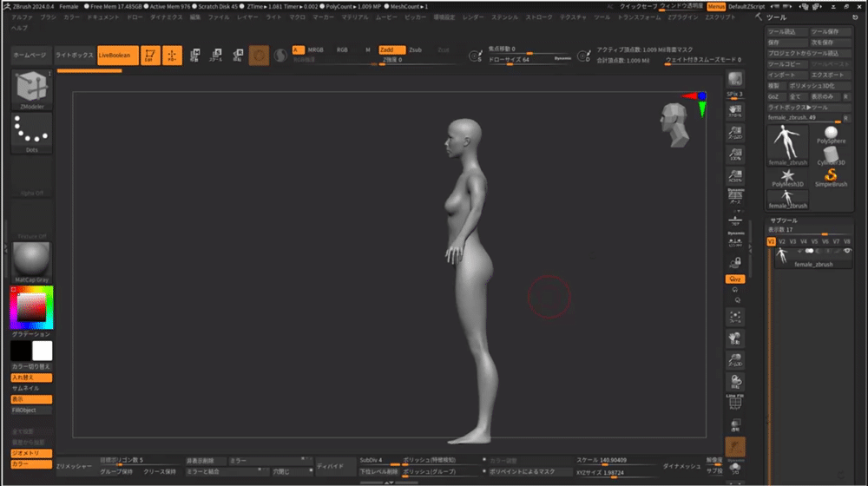This screenshot has height=486, width=868.
Task: Click the エクスポート (Export) button
Action: pyautogui.click(x=831, y=75)
